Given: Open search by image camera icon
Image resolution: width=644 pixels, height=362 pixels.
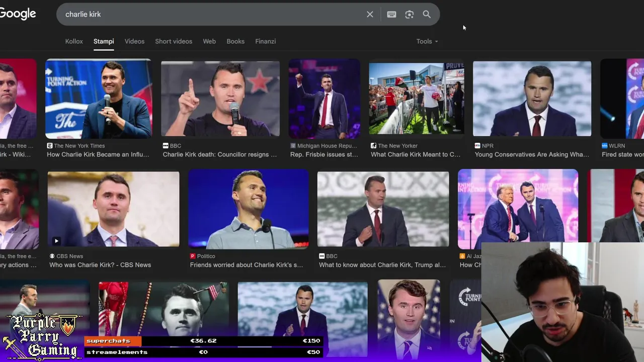Looking at the screenshot, I should 409,15.
